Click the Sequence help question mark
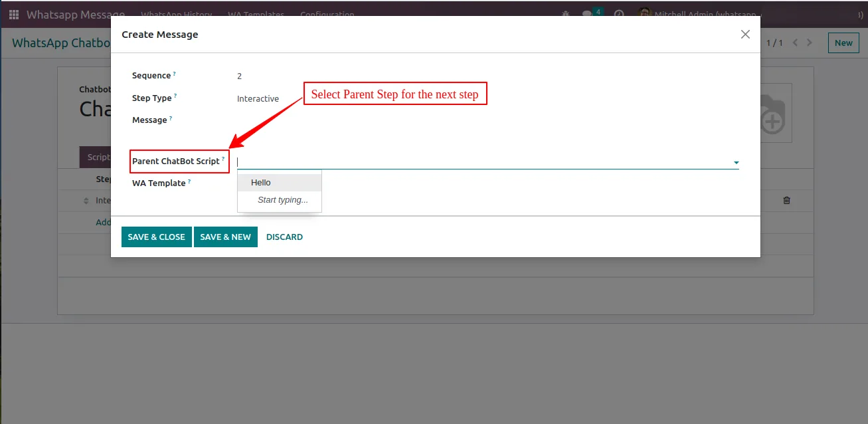 [x=175, y=74]
